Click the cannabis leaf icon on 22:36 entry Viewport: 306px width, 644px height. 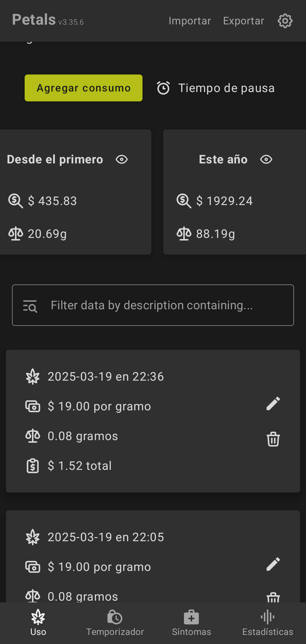33,377
